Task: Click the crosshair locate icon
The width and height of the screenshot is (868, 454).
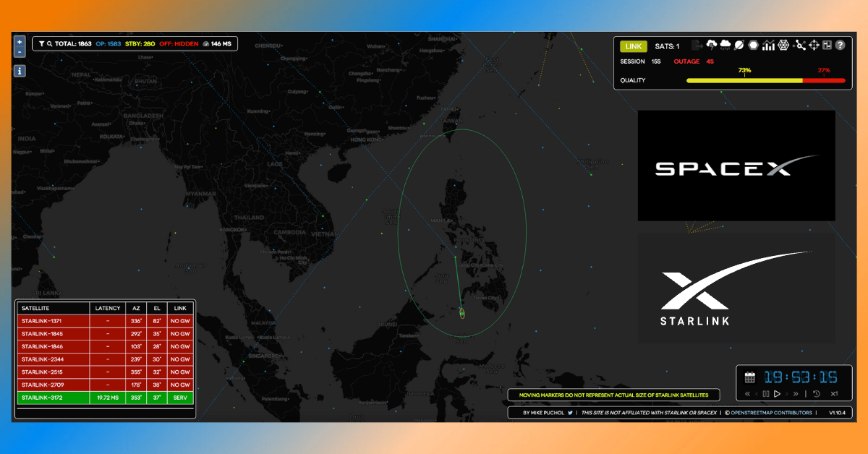Action: point(814,46)
